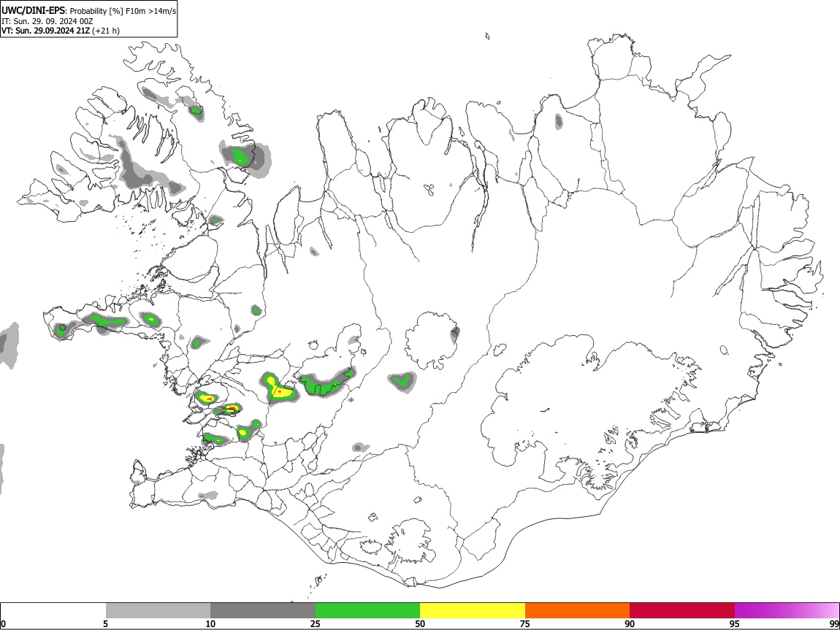Click legend tick label '90'
This screenshot has height=630, width=840.
[x=630, y=623]
